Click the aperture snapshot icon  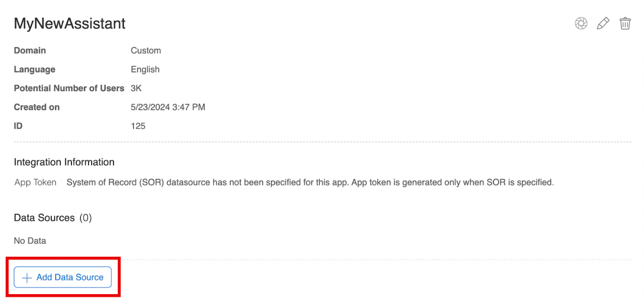point(581,24)
